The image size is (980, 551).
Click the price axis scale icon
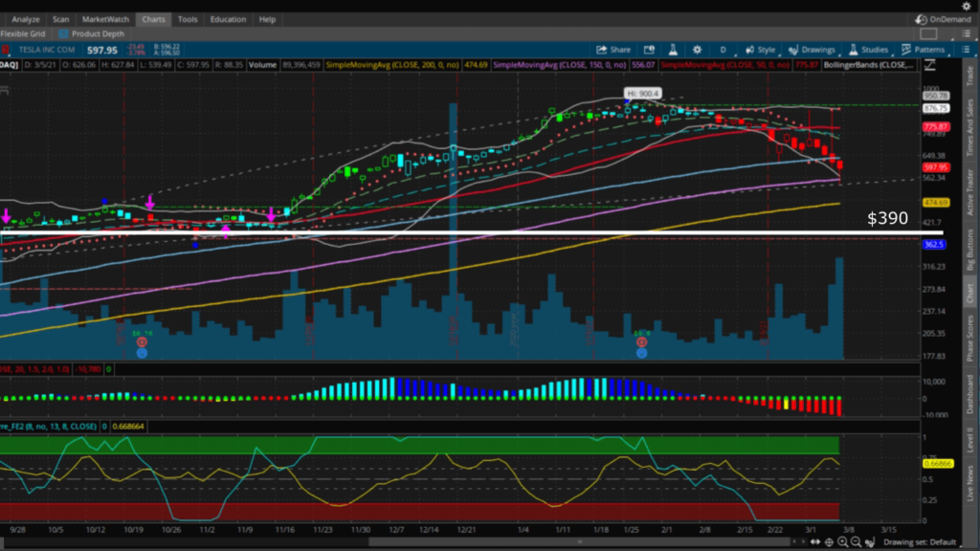tap(930, 65)
